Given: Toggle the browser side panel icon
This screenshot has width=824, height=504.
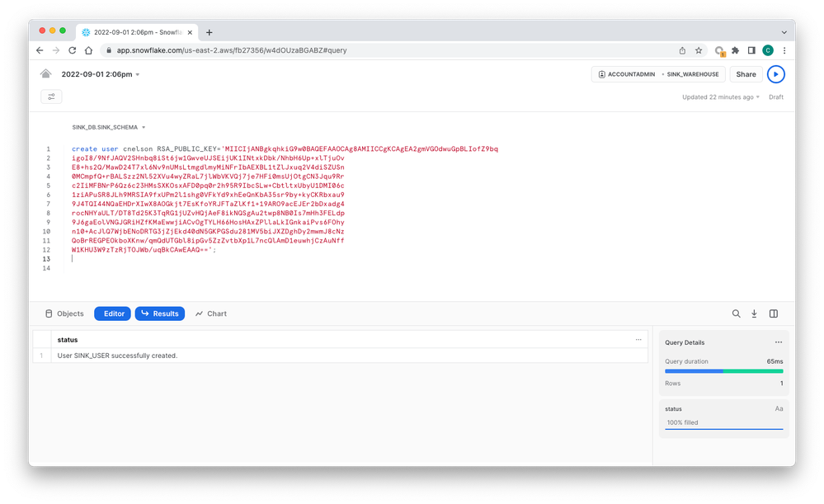Looking at the screenshot, I should pyautogui.click(x=751, y=50).
